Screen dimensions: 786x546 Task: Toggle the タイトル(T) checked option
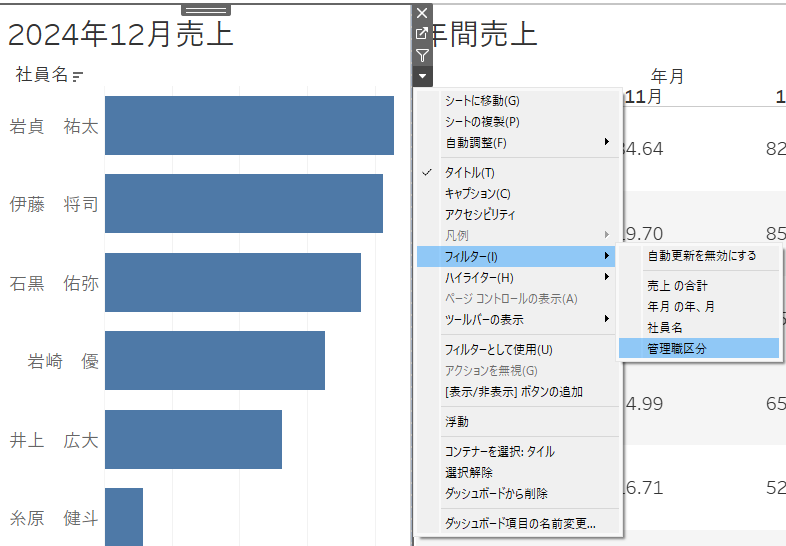coord(518,173)
